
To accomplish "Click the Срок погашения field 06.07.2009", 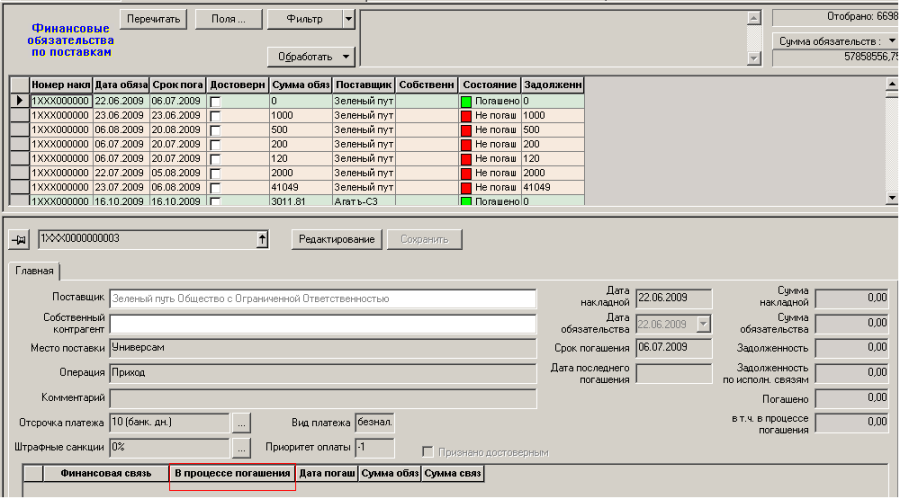I will pos(674,348).
